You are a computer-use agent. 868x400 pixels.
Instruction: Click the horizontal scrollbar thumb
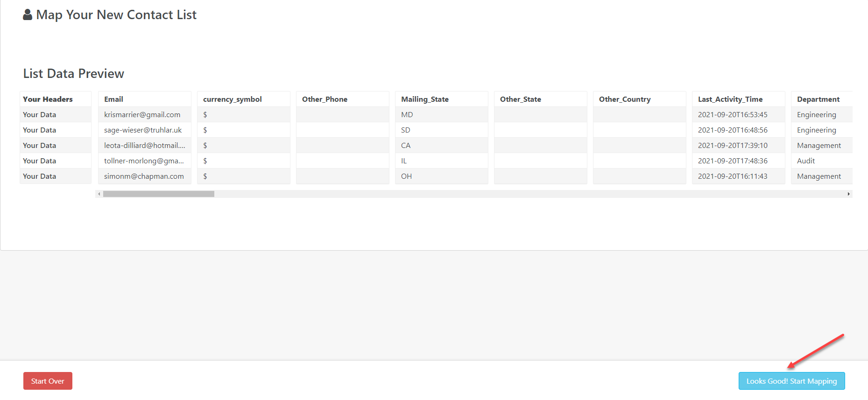coord(159,194)
